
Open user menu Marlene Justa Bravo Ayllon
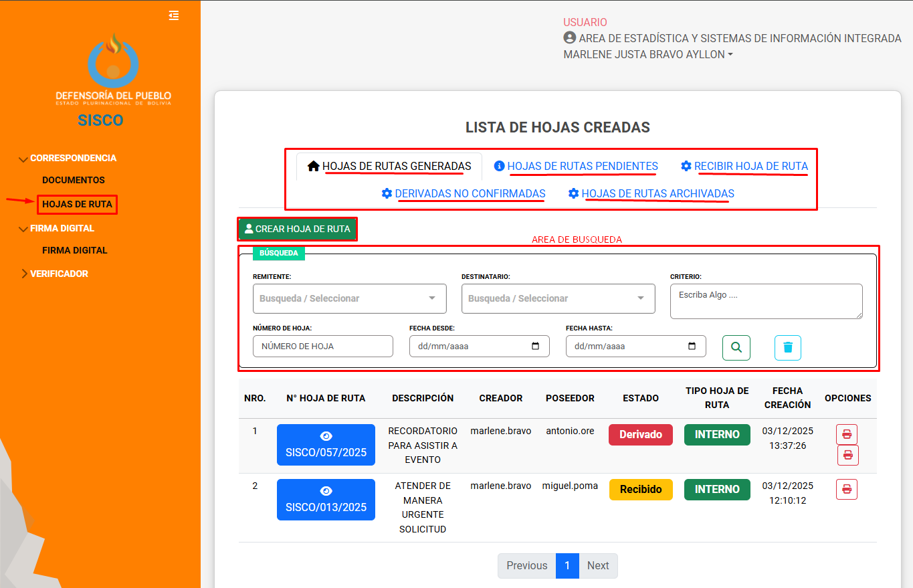(647, 55)
